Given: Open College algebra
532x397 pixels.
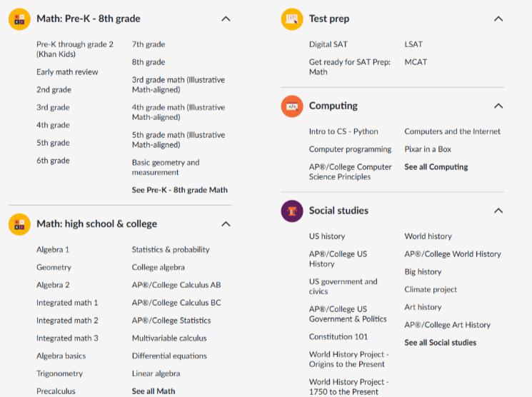Looking at the screenshot, I should tap(158, 267).
